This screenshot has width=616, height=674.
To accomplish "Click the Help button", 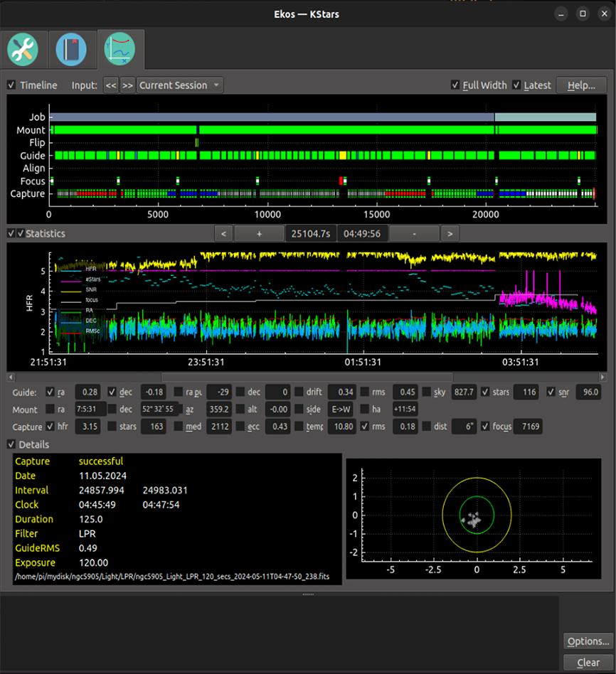I will [581, 85].
